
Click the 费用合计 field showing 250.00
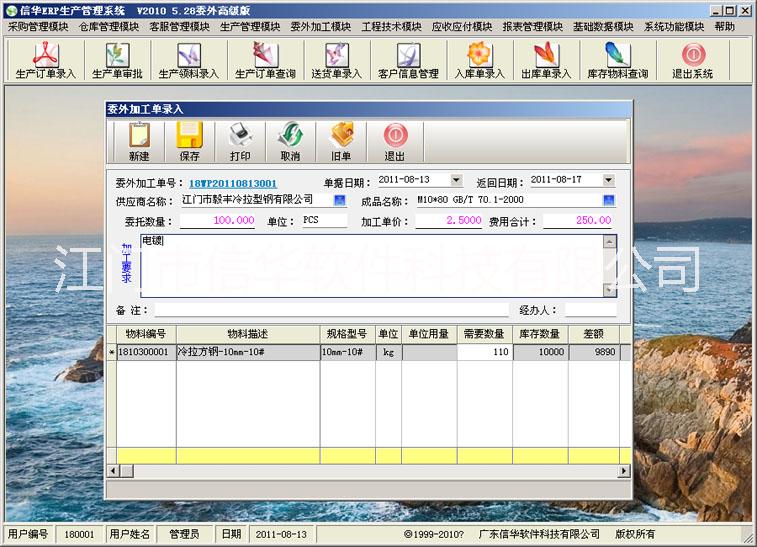pyautogui.click(x=578, y=221)
